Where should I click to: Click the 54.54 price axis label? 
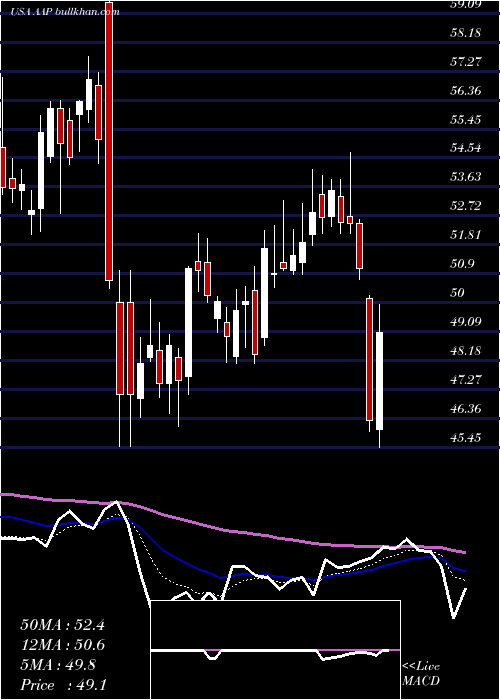point(465,148)
